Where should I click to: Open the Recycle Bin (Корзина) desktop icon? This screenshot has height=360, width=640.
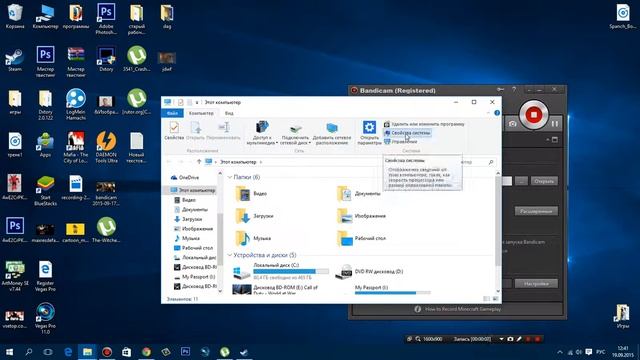[x=15, y=16]
